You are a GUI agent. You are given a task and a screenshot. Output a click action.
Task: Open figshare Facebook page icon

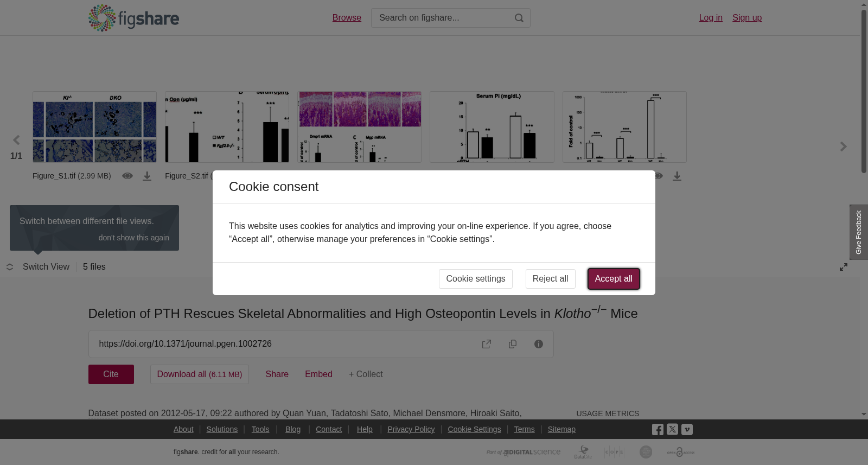click(x=658, y=430)
